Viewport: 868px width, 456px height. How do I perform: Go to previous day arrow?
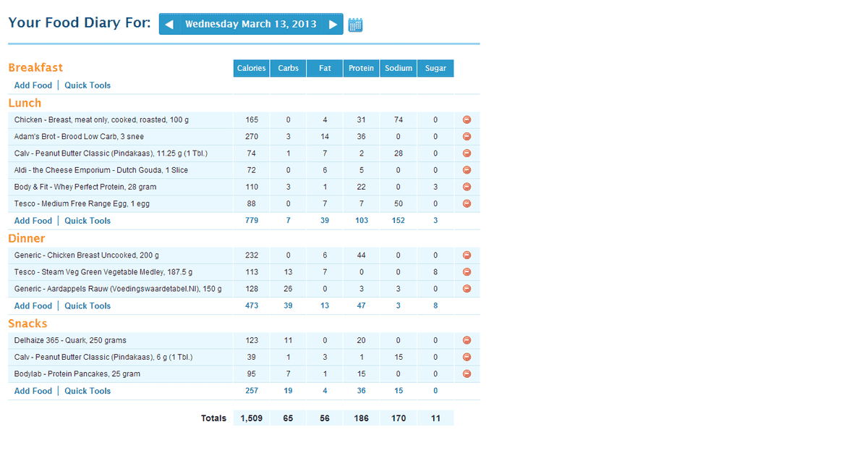(169, 25)
